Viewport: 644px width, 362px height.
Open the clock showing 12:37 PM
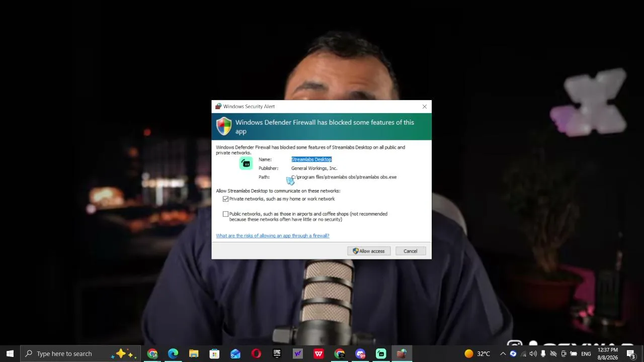tap(608, 353)
